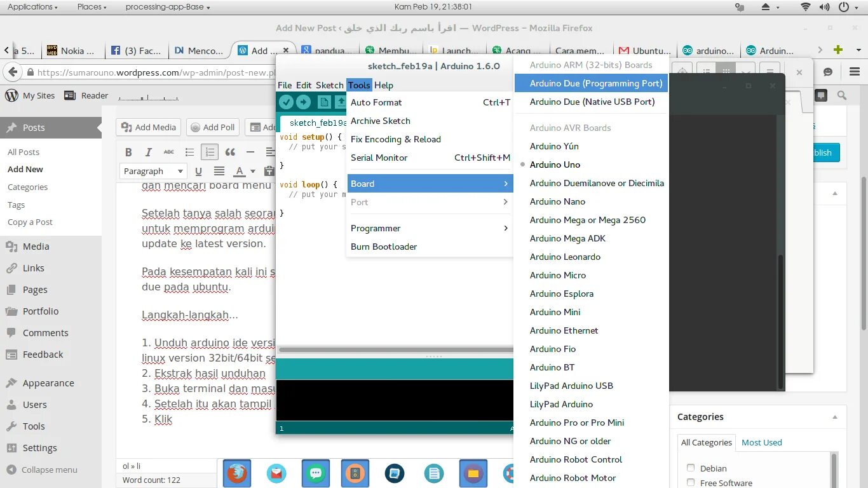Click the Add Poll button
The width and height of the screenshot is (868, 488).
tap(213, 127)
